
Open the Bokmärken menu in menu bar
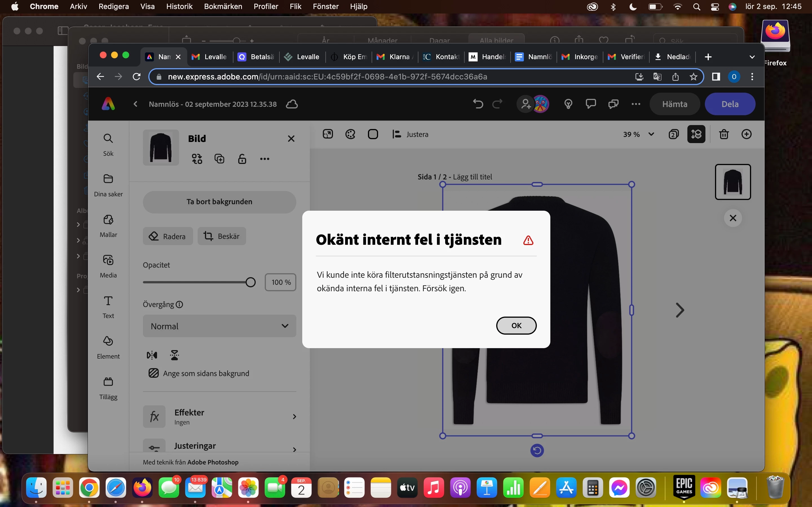[223, 6]
